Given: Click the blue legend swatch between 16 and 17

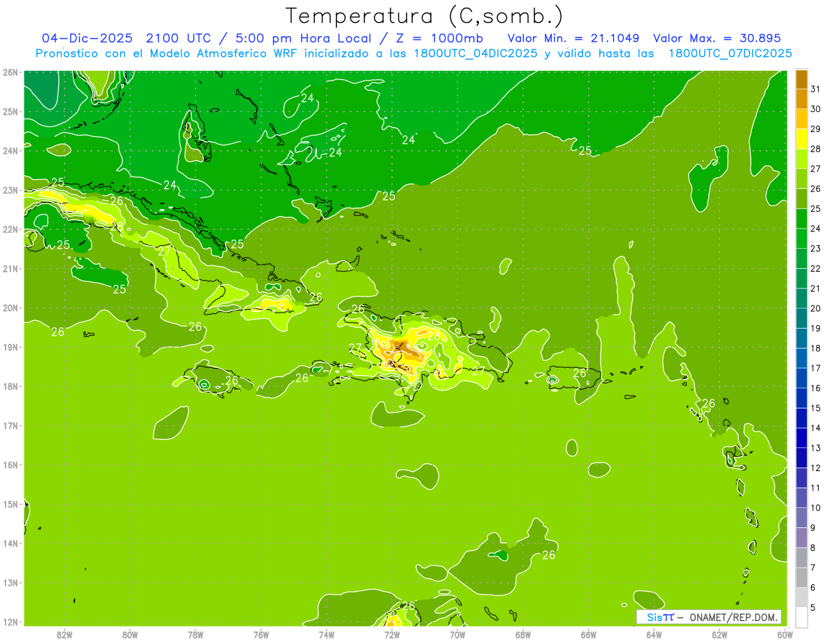Looking at the screenshot, I should 802,378.
